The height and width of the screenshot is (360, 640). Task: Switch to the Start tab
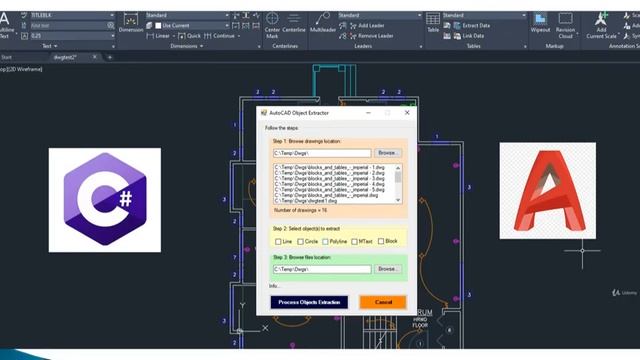(x=6, y=58)
